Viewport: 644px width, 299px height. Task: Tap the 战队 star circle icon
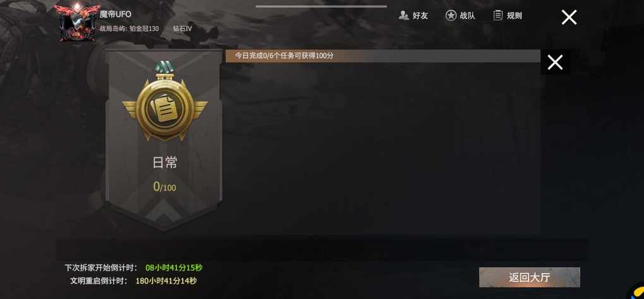451,16
